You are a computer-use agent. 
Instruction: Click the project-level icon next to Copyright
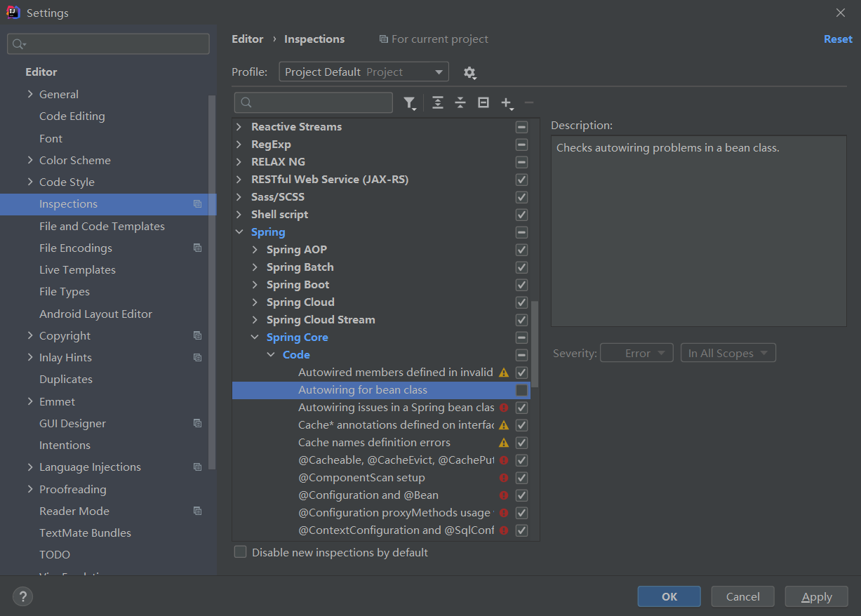click(x=197, y=336)
